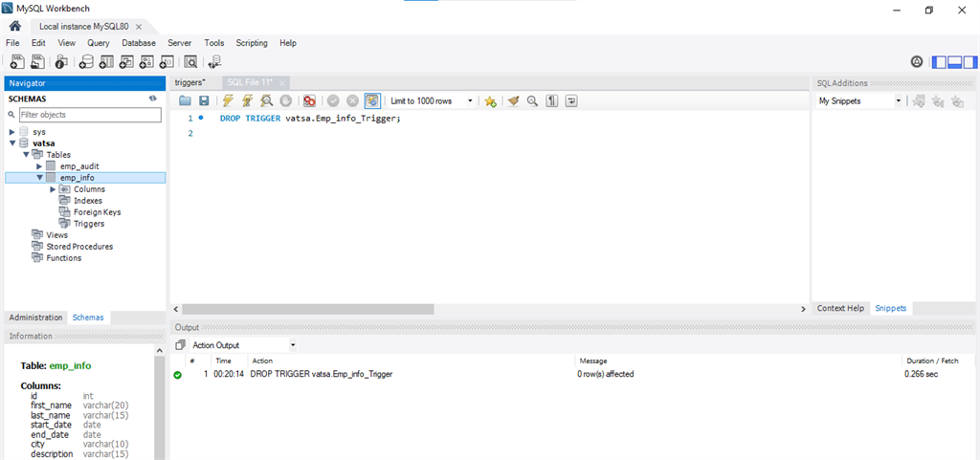The image size is (980, 460).
Task: Open the File menu
Action: 12,43
